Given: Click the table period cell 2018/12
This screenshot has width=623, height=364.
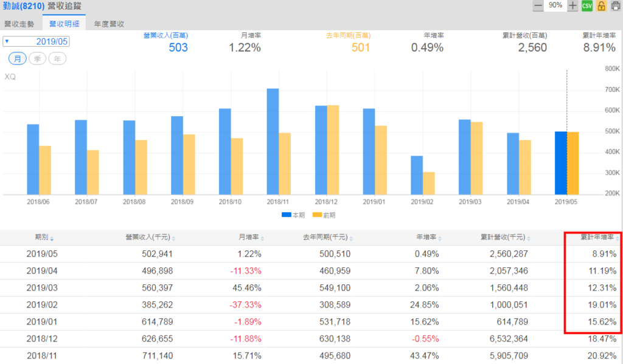Looking at the screenshot, I should (x=42, y=339).
